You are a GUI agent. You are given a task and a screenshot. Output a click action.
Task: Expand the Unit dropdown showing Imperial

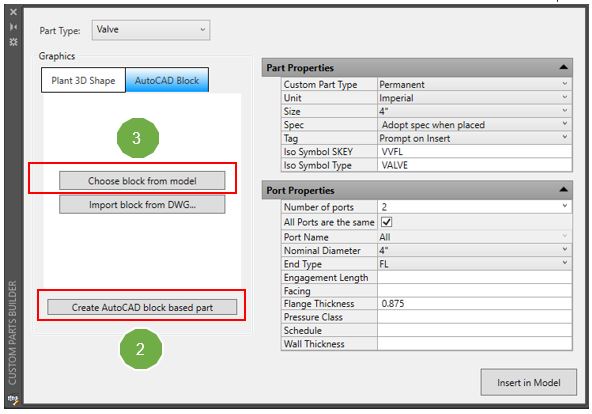coord(474,98)
